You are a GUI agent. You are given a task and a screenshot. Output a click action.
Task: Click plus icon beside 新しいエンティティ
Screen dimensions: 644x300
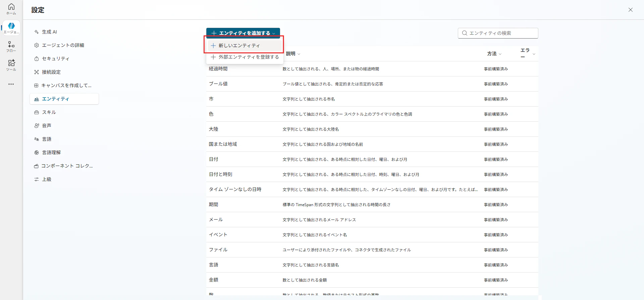[x=213, y=46]
